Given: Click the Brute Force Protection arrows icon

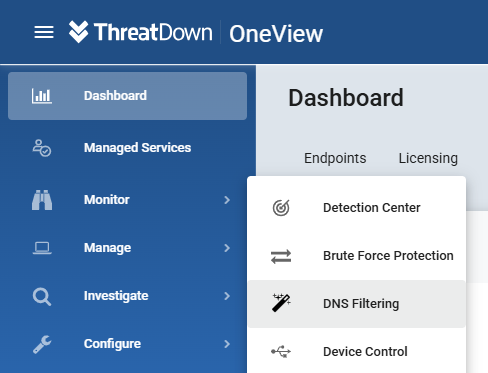Looking at the screenshot, I should (x=281, y=257).
